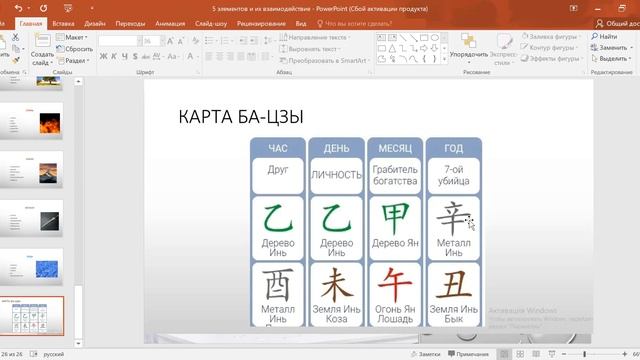Image resolution: width=640 pixels, height=360 pixels.
Task: Open the Дизайн ribbon tab
Action: (95, 24)
